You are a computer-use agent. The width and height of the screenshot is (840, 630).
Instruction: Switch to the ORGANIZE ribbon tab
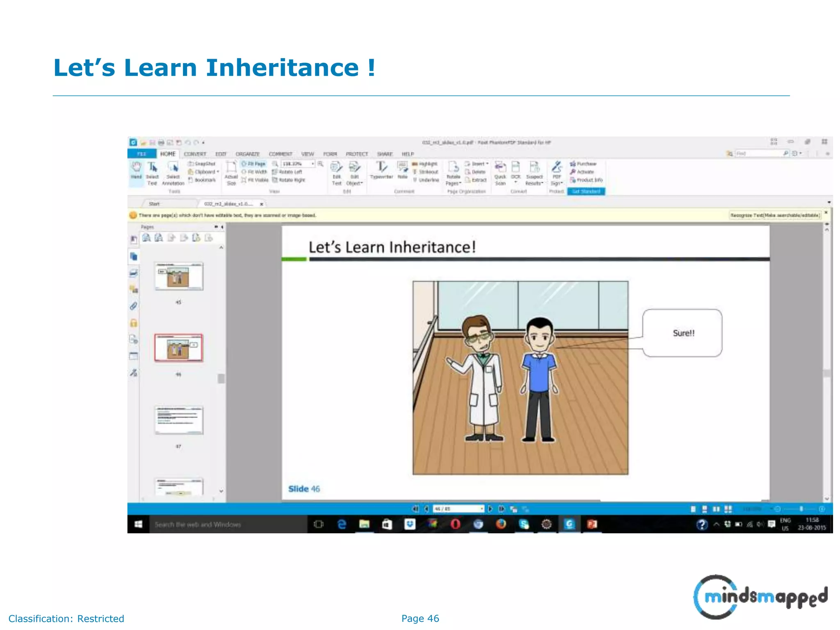[x=247, y=154]
